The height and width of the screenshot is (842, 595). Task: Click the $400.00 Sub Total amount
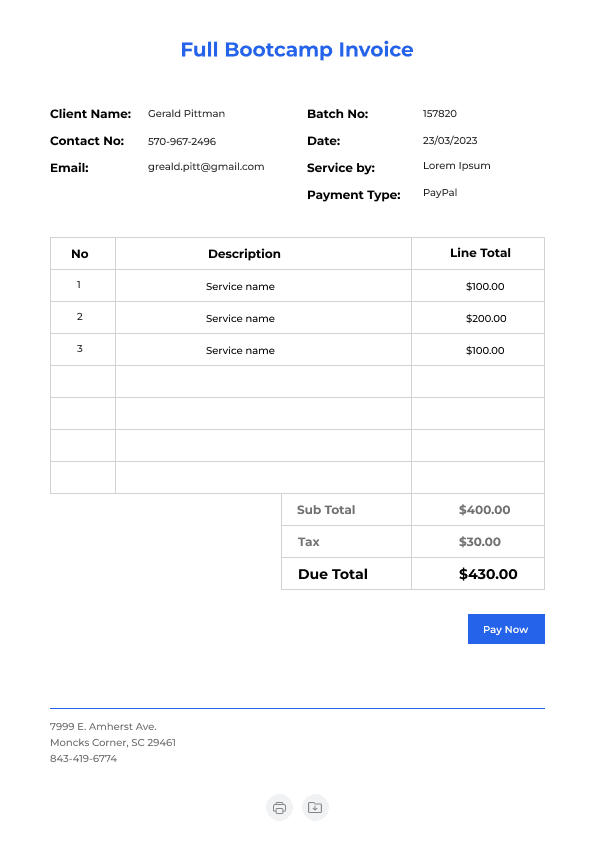[484, 510]
